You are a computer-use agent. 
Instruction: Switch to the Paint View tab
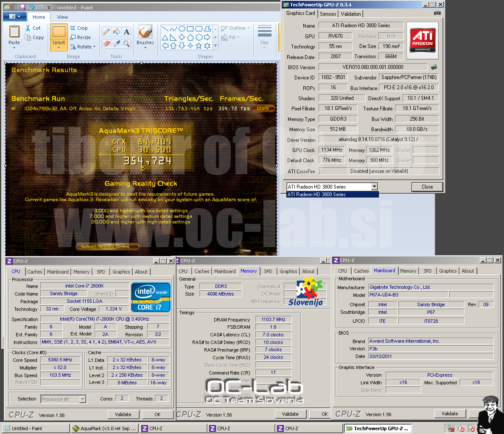[x=62, y=17]
